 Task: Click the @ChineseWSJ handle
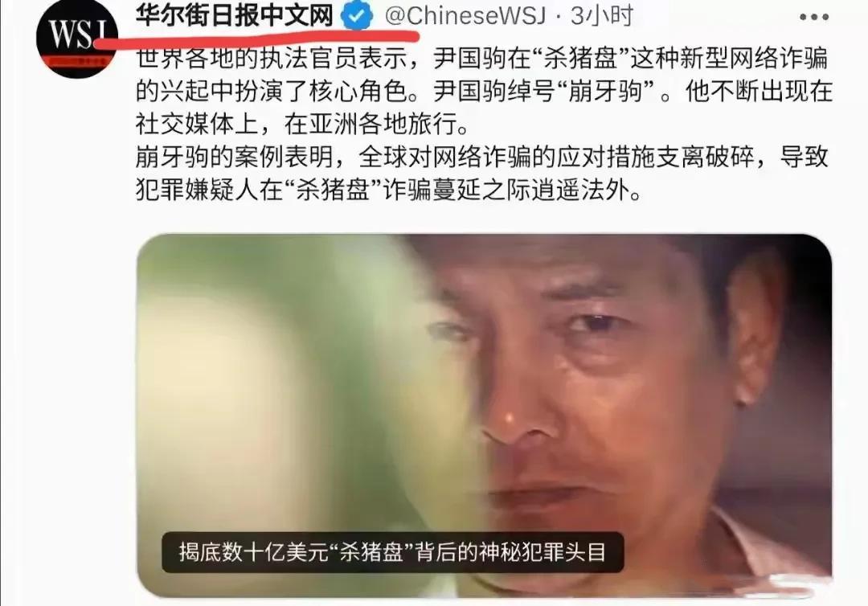(x=465, y=16)
